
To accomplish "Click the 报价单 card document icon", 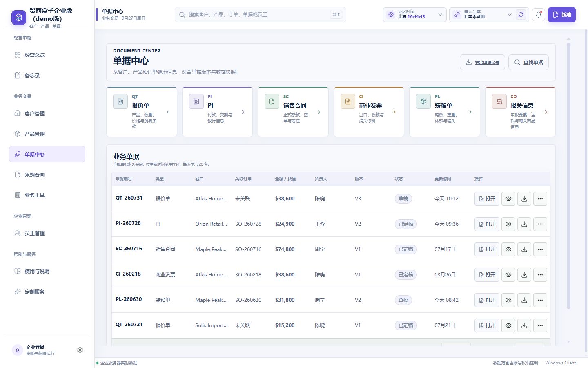I will pyautogui.click(x=120, y=101).
